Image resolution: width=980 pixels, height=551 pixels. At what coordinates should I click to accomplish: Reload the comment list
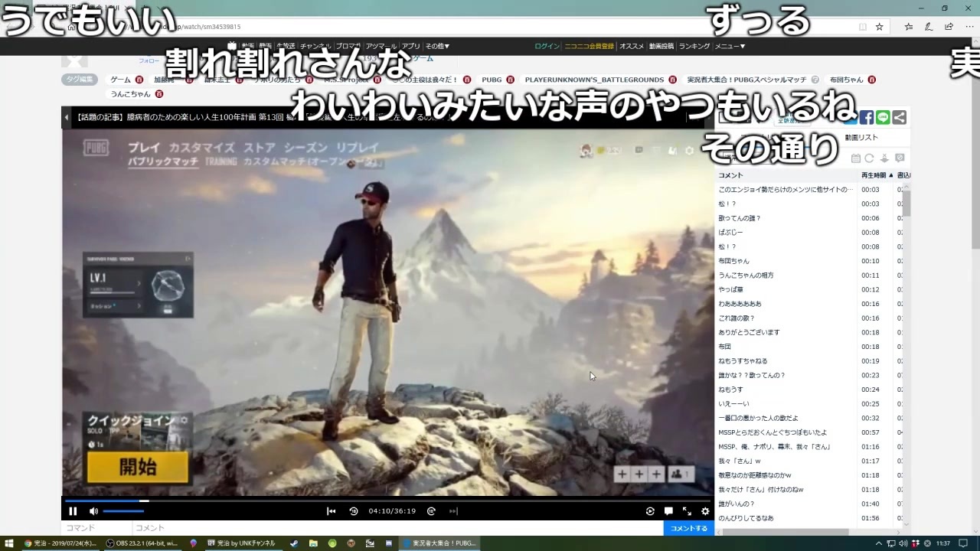[x=869, y=158]
